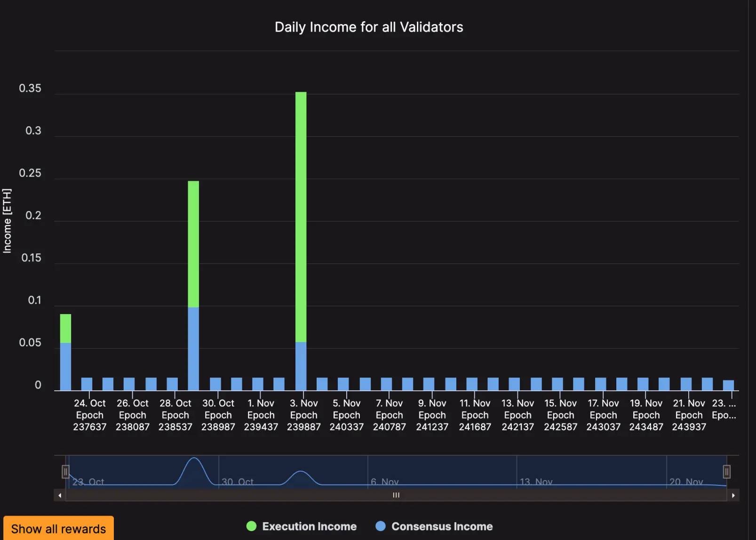This screenshot has height=540, width=756.
Task: Click the right range navigator handle
Action: tap(726, 471)
